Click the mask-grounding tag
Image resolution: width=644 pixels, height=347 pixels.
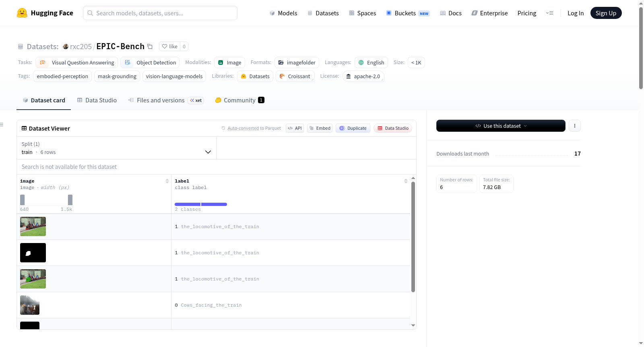(x=117, y=76)
